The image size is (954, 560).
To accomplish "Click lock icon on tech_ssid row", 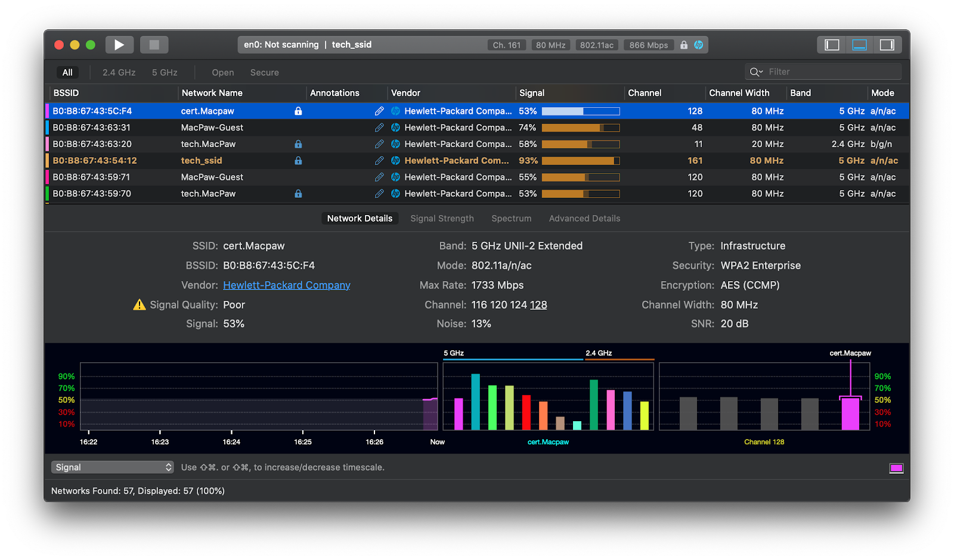I will coord(298,161).
